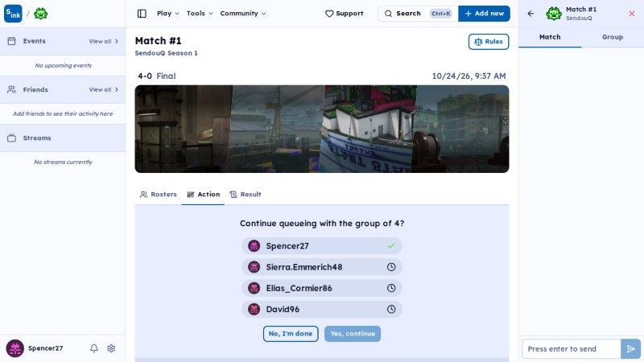Click the 4-0 Final score text

click(156, 76)
